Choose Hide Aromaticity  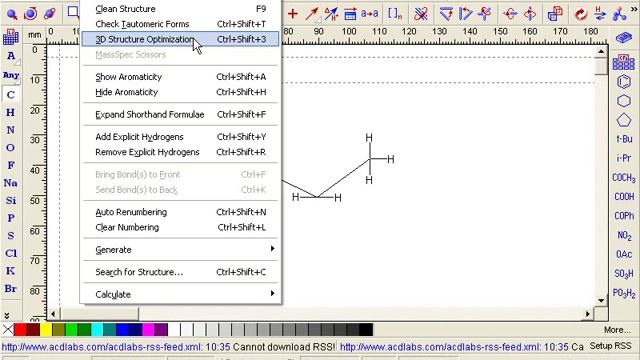click(180, 92)
